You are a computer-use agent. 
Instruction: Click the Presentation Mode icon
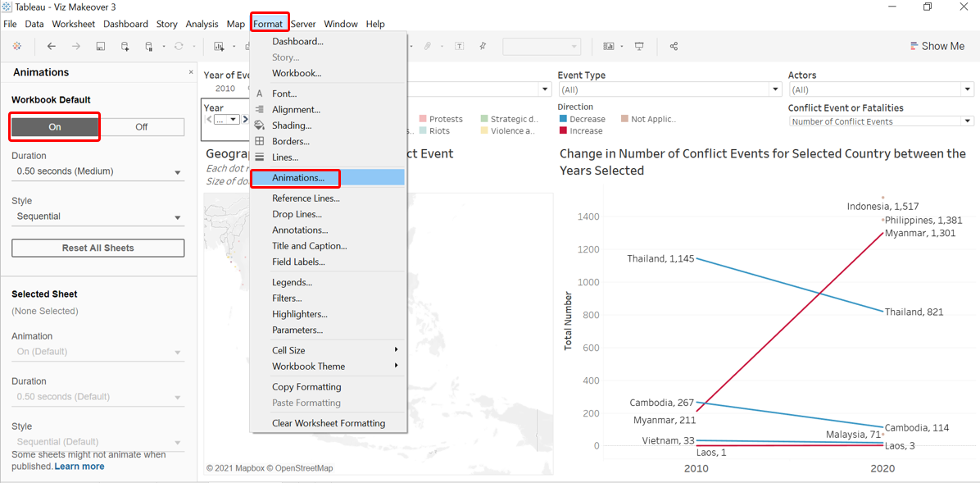pos(639,47)
